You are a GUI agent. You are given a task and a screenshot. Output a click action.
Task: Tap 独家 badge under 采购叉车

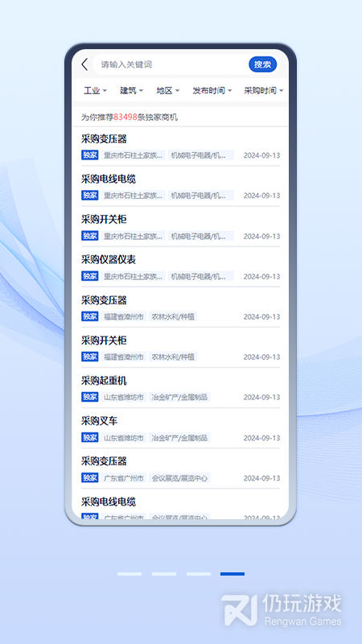coord(90,437)
